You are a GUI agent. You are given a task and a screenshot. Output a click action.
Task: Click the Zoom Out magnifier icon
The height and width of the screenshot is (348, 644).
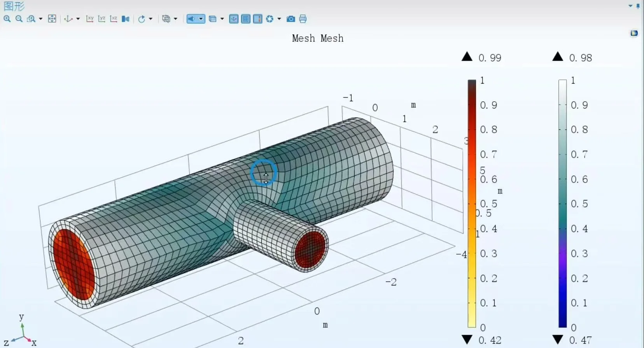(19, 19)
